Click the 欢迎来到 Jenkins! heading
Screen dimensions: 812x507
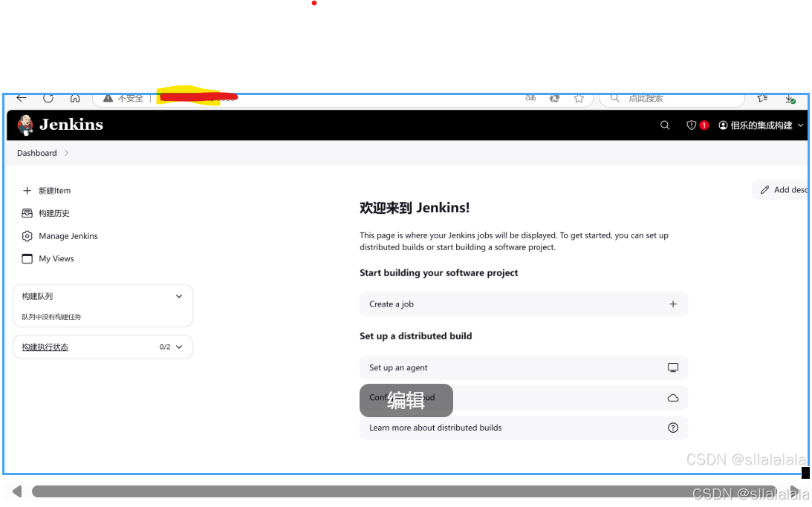click(x=415, y=208)
